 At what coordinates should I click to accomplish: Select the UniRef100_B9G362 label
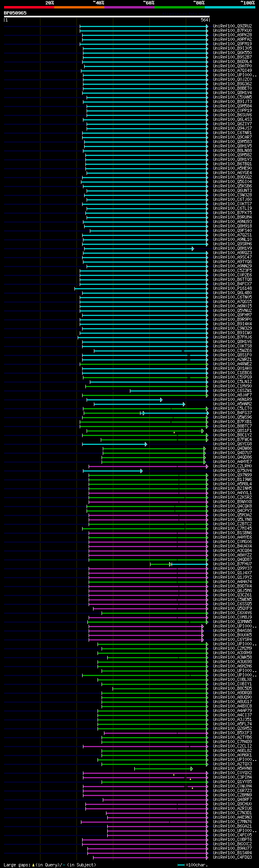pos(232,84)
